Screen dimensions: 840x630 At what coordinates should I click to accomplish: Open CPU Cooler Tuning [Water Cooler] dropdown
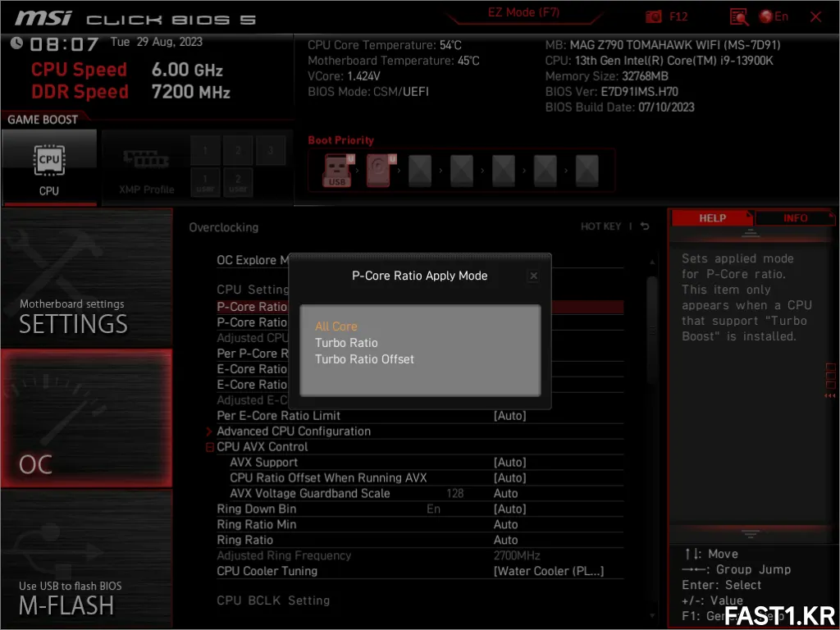pyautogui.click(x=549, y=571)
